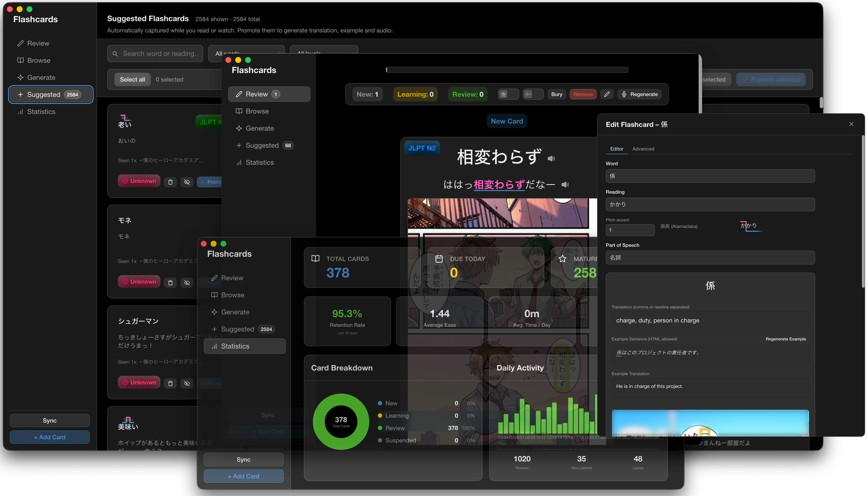Image resolution: width=868 pixels, height=496 pixels.
Task: Close the Edit Flashcard dialog
Action: (851, 124)
